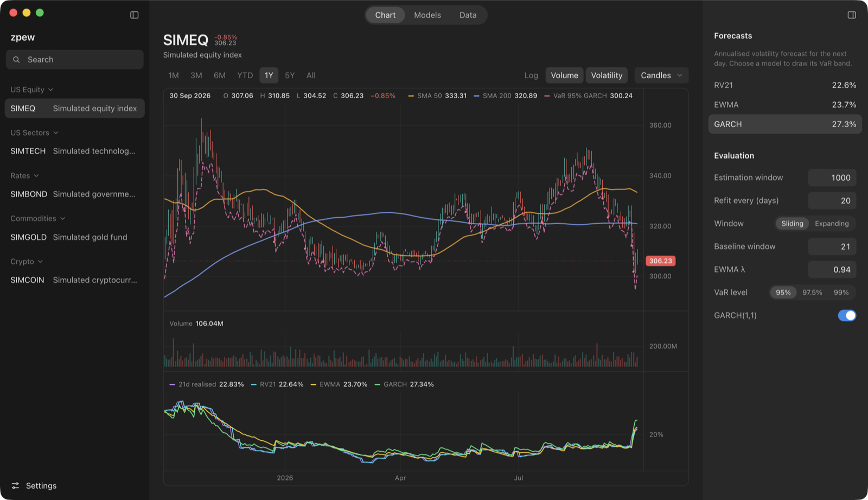This screenshot has height=500, width=868.
Task: Select the 95% VaR level
Action: click(x=783, y=293)
